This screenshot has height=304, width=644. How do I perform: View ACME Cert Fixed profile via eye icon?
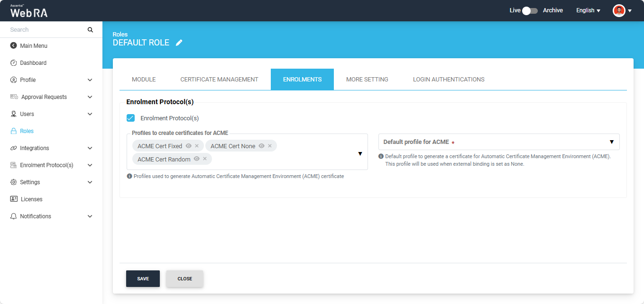click(x=188, y=146)
